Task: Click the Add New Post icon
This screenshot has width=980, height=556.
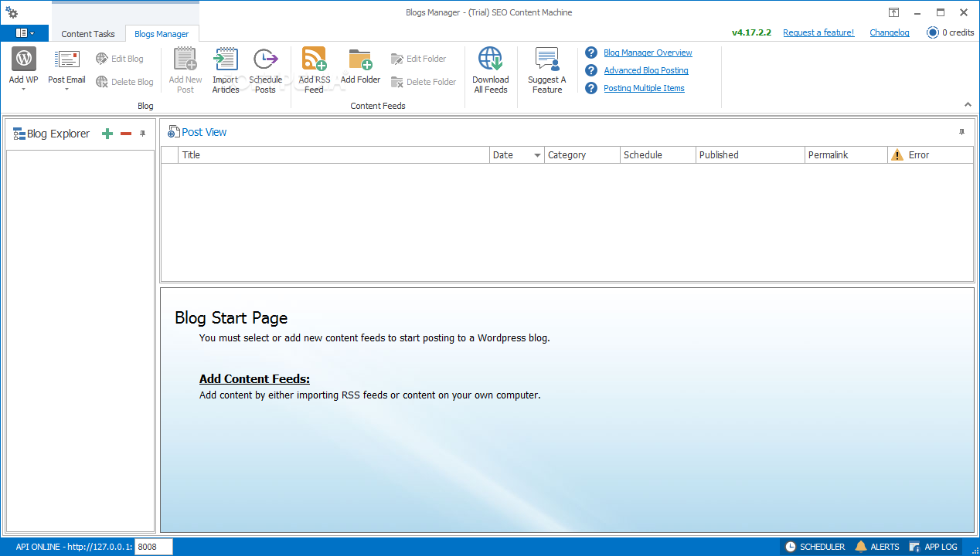Action: [x=185, y=59]
